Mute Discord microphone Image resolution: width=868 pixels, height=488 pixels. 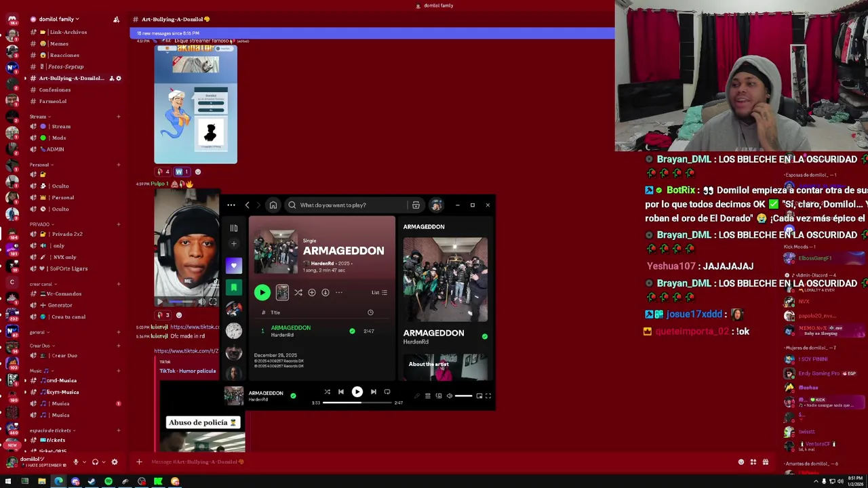(x=76, y=462)
